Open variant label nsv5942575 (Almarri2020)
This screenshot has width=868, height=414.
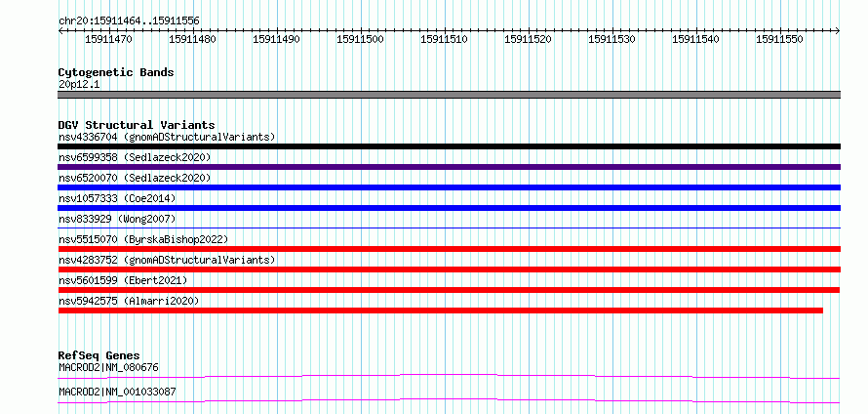coord(129,301)
